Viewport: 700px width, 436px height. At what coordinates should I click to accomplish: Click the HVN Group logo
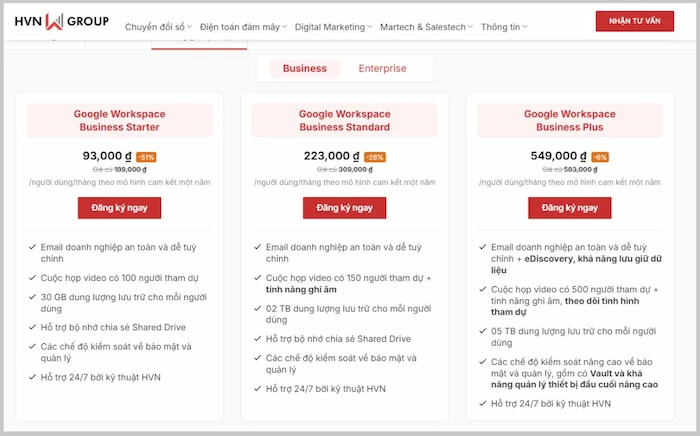point(61,21)
